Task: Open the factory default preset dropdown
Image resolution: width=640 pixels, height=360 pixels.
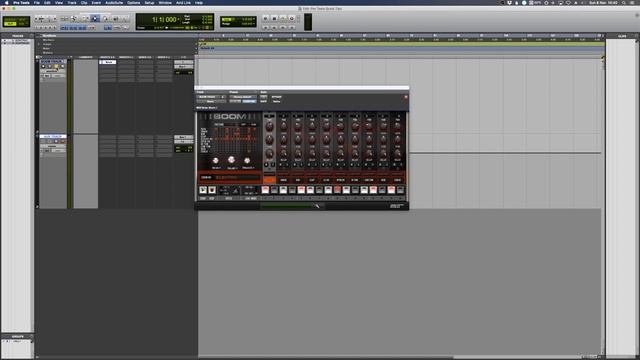Action: [242, 97]
